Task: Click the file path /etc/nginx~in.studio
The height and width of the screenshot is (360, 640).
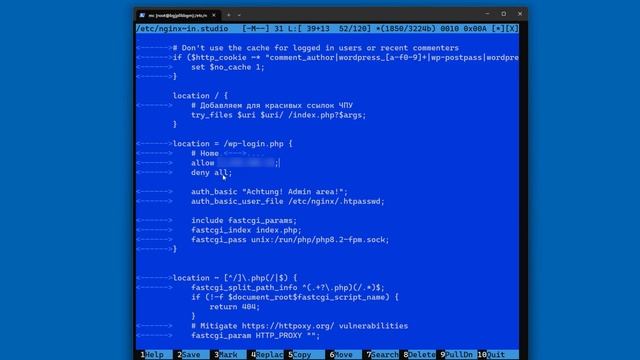Action: point(182,29)
